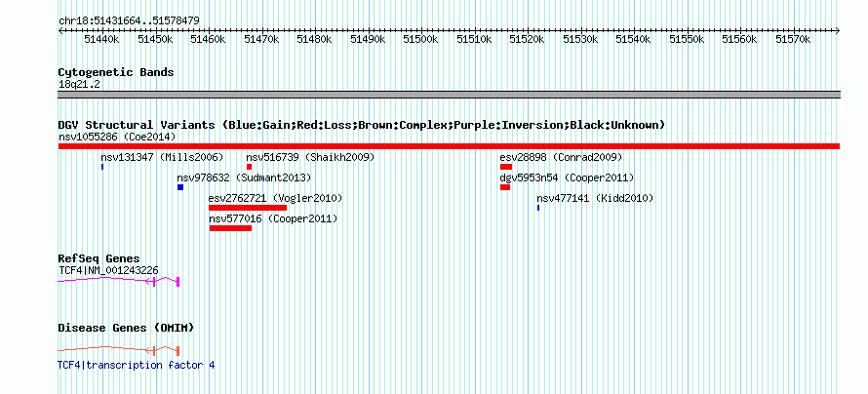
Task: Click the 51470k ruler position
Action: tap(261, 39)
